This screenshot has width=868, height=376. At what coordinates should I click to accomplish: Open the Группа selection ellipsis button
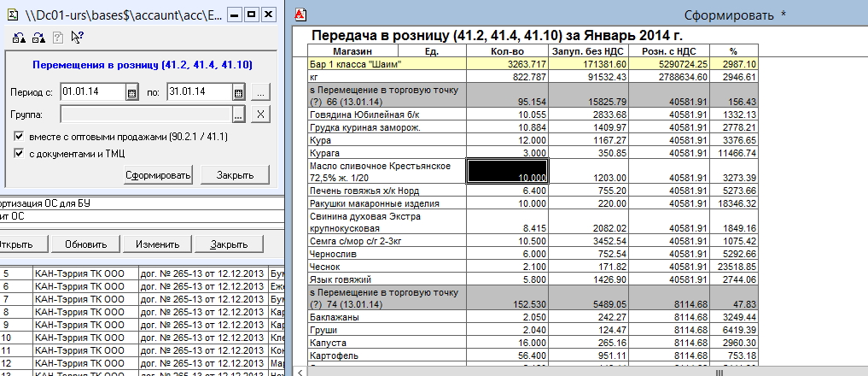[239, 114]
